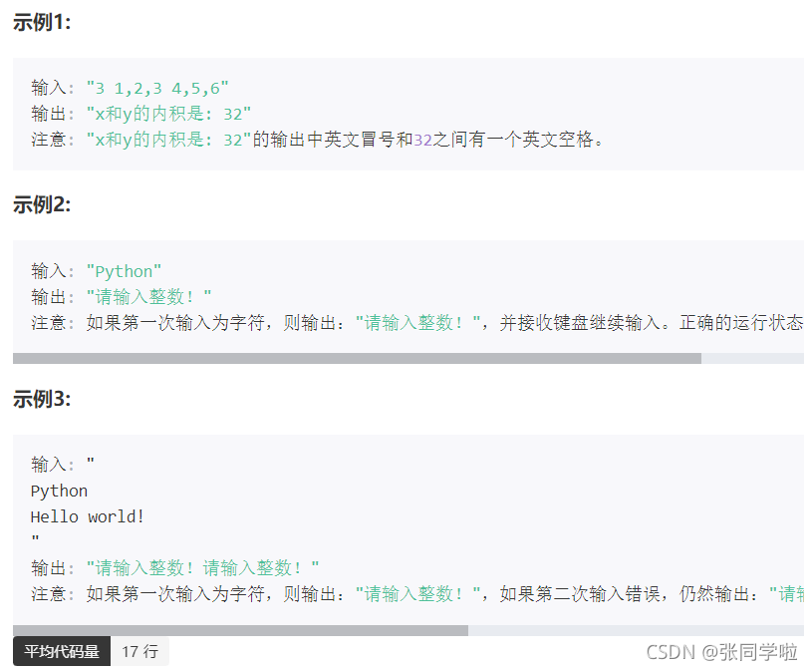Screen dimensions: 812x670
Task: Click the 示例2: heading
Action: coord(42,204)
